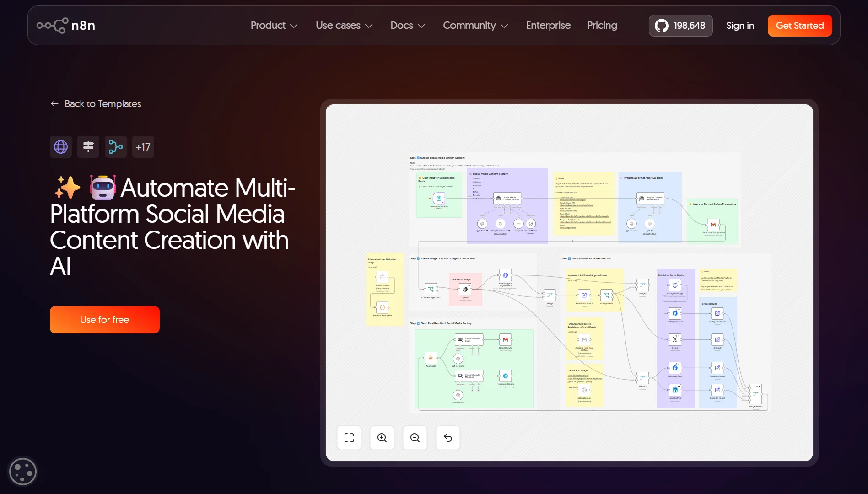This screenshot has height=494, width=868.
Task: Open the Enterprise page
Action: click(x=548, y=26)
